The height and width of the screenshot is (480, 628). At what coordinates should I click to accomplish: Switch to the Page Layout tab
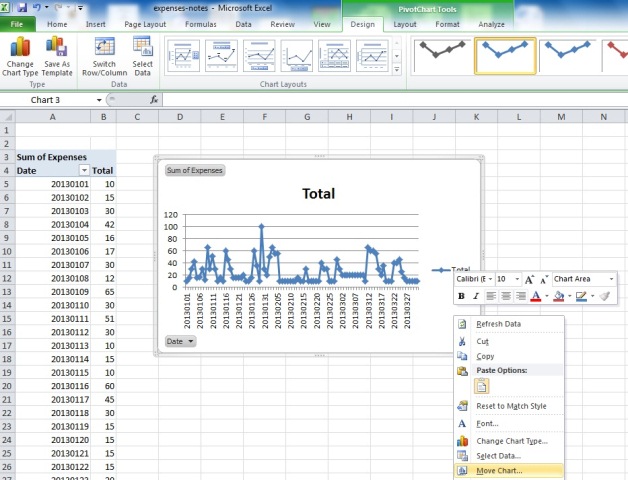pyautogui.click(x=145, y=24)
